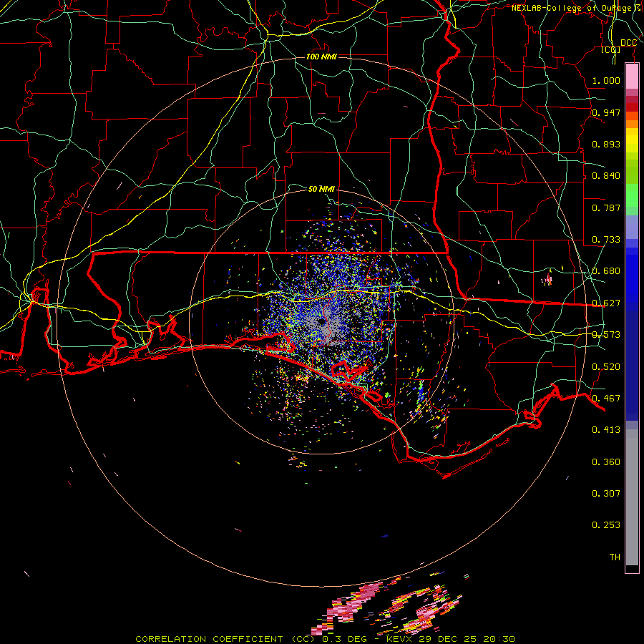Screen dimensions: 644x644
Task: Select the 0.947 scale label
Action: [606, 112]
